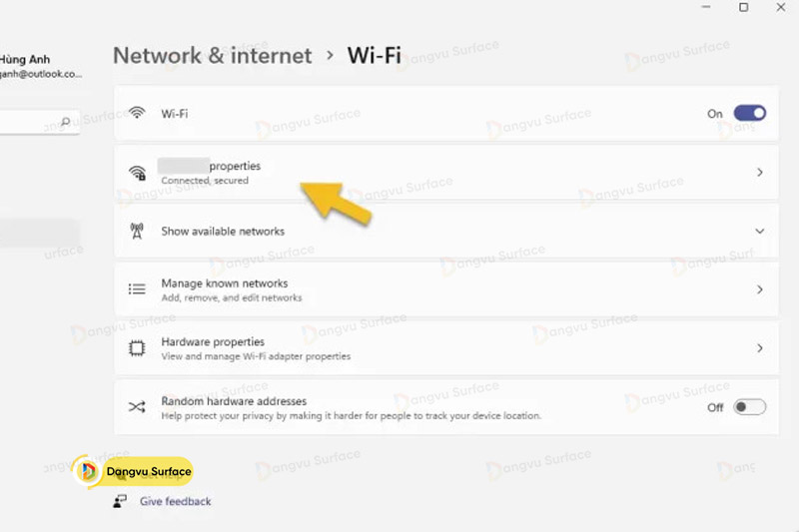Click the search magnifier icon in sidebar
This screenshot has width=799, height=532.
point(66,123)
